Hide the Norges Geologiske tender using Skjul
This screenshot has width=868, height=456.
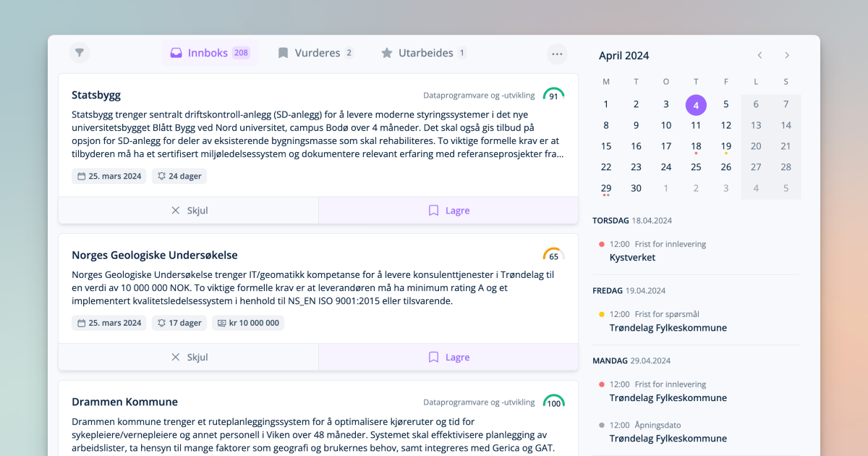click(x=188, y=357)
